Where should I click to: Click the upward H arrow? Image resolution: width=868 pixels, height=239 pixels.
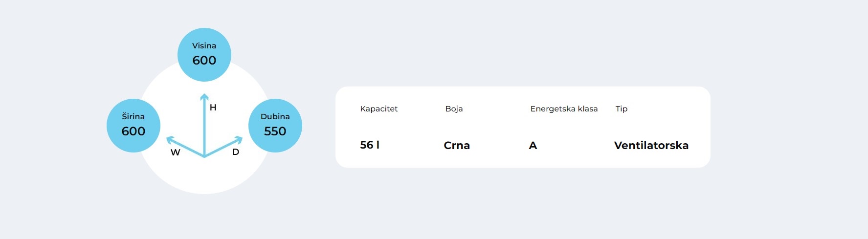(x=204, y=125)
